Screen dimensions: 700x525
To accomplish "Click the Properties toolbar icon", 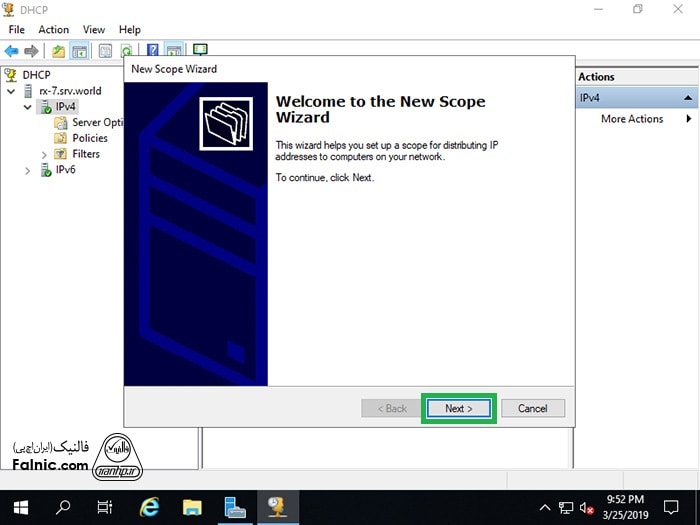I will coord(105,50).
